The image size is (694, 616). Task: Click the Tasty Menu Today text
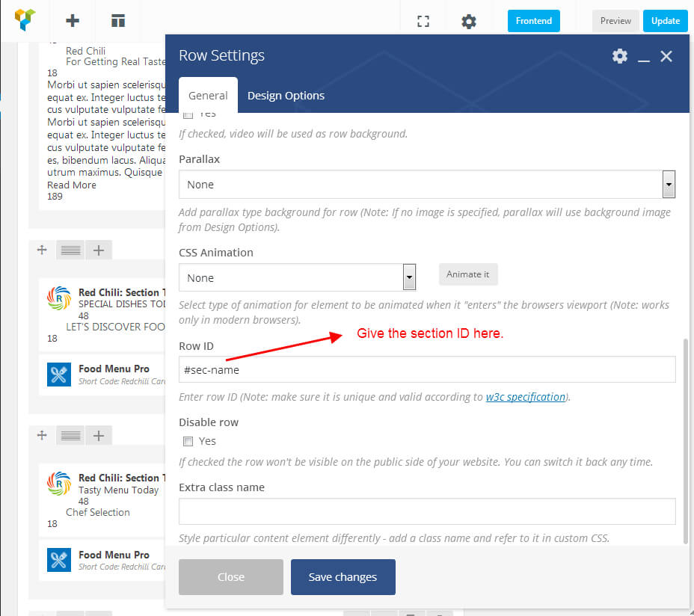[118, 490]
